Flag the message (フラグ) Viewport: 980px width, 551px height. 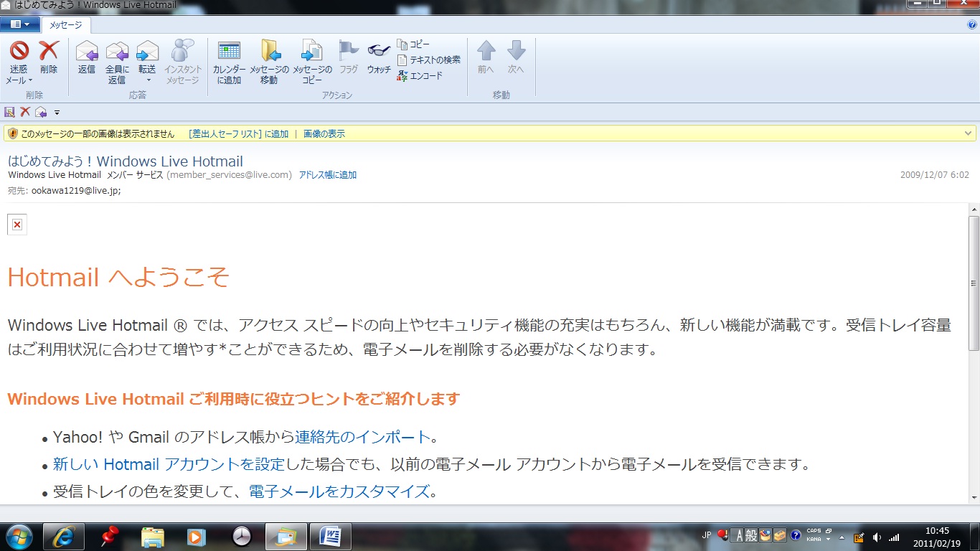point(349,57)
